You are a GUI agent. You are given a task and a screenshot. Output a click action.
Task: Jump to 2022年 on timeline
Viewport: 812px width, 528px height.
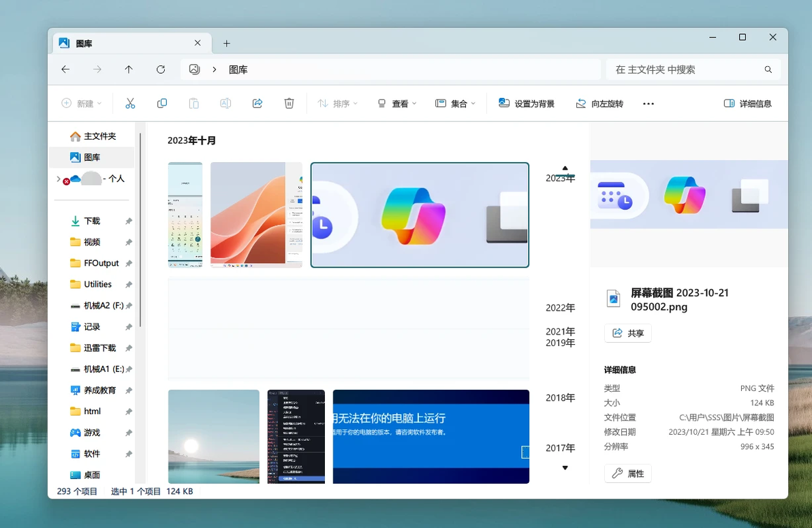pos(561,308)
